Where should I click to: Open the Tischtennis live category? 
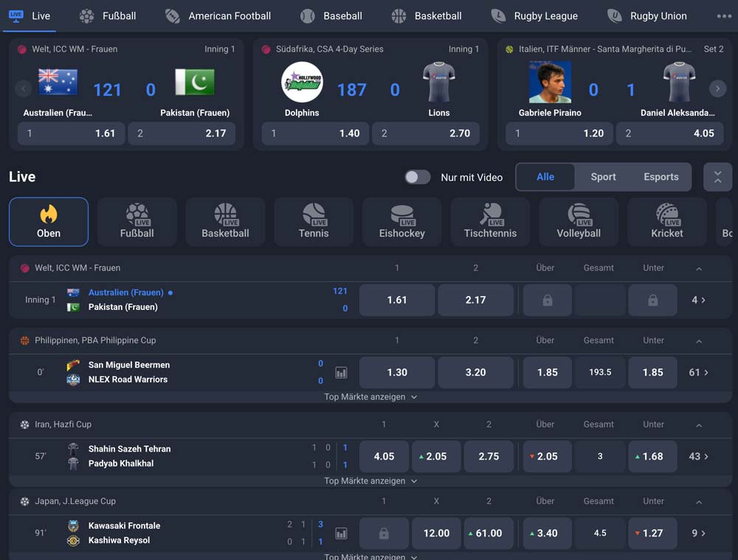click(490, 221)
